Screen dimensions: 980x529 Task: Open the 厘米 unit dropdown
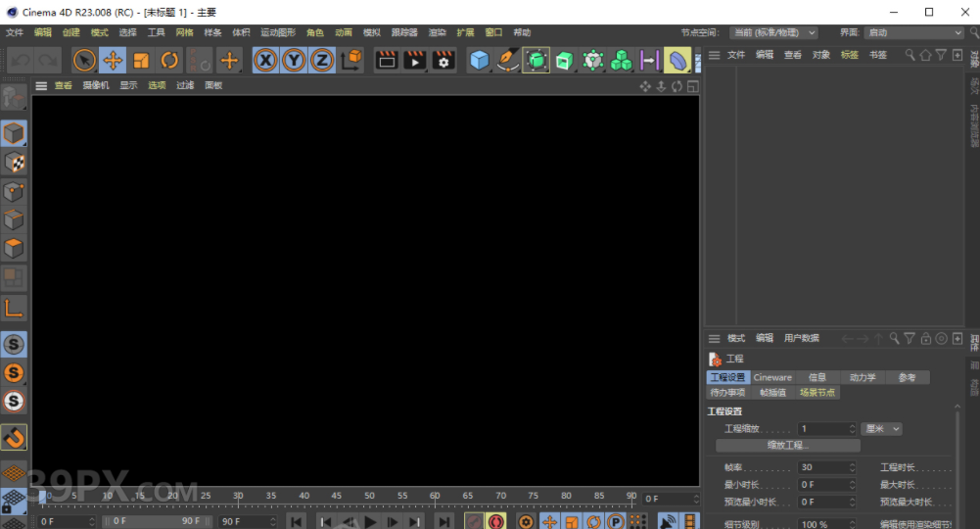pos(881,429)
